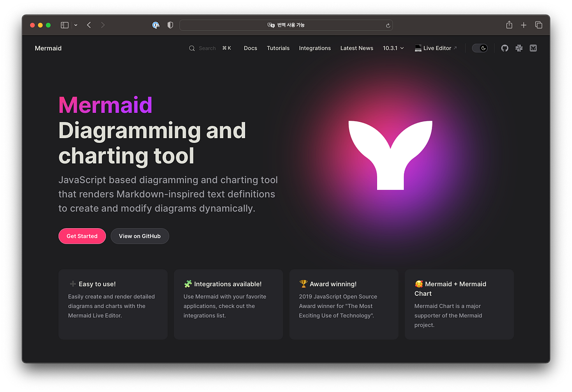Click the plus emoji in Easy to use card

(72, 284)
